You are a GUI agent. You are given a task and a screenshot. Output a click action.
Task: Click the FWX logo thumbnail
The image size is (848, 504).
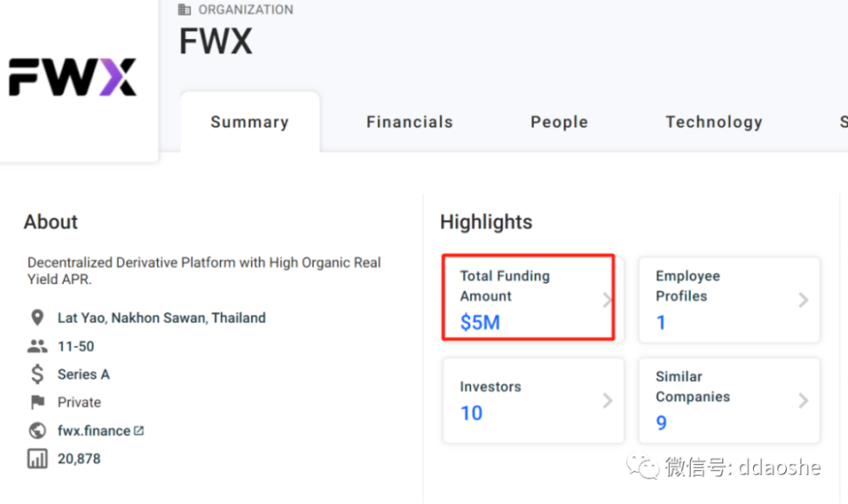pyautogui.click(x=73, y=78)
